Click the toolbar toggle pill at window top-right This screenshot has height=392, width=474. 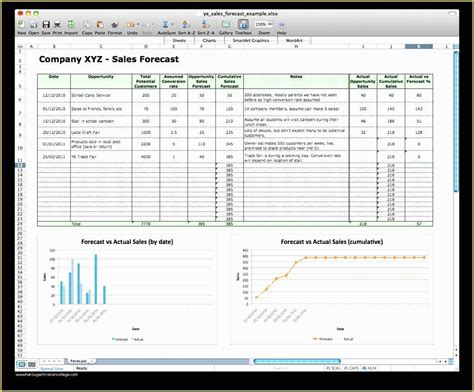pos(452,14)
